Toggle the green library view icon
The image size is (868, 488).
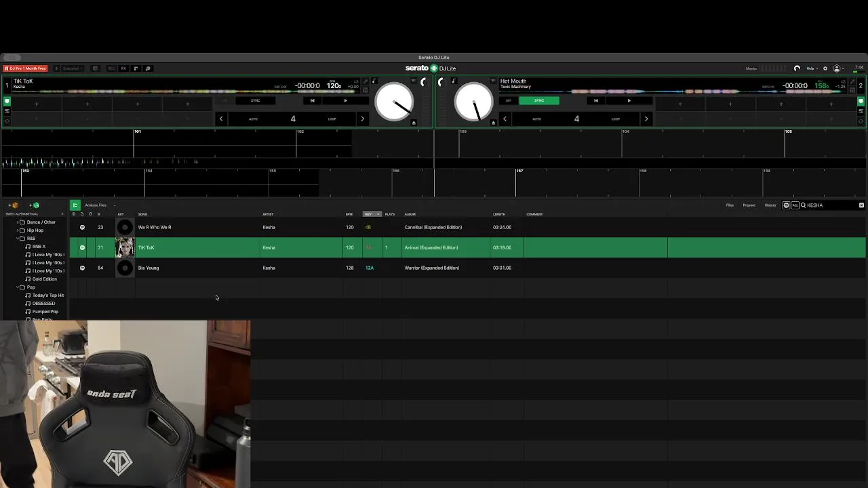click(x=75, y=205)
